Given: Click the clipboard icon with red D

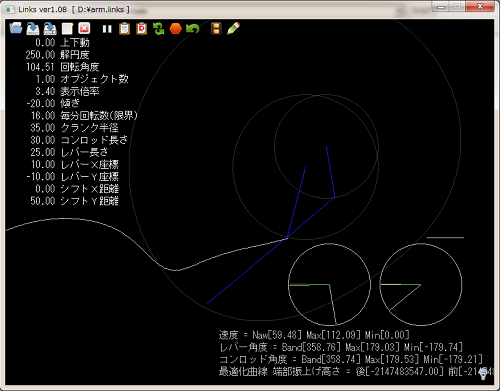Looking at the screenshot, I should pos(142,29).
